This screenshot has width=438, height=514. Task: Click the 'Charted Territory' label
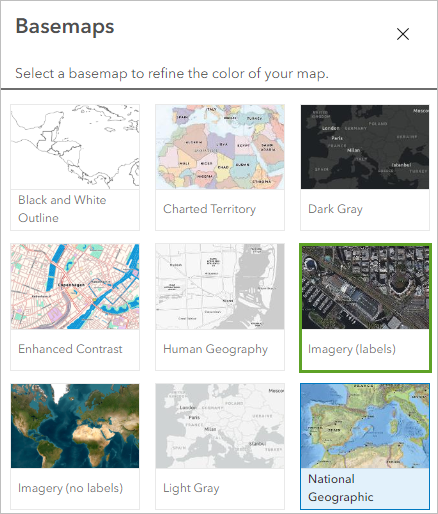point(210,209)
